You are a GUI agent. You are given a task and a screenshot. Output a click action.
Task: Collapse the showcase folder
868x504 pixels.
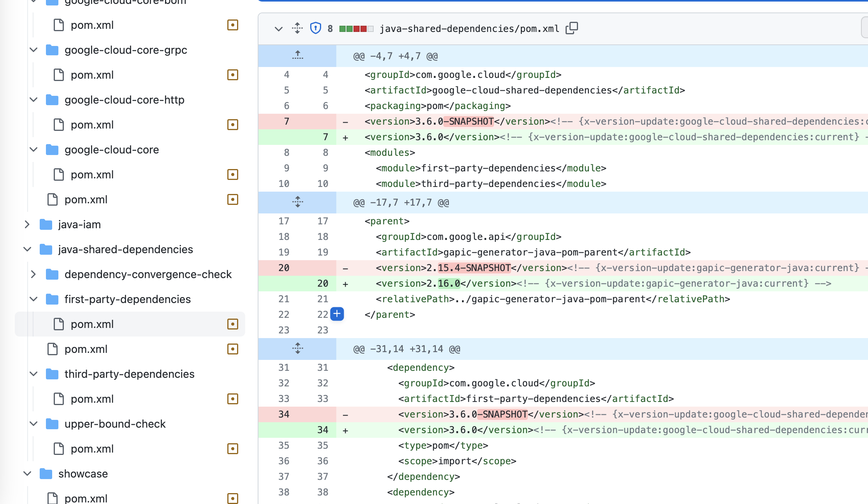coord(27,474)
